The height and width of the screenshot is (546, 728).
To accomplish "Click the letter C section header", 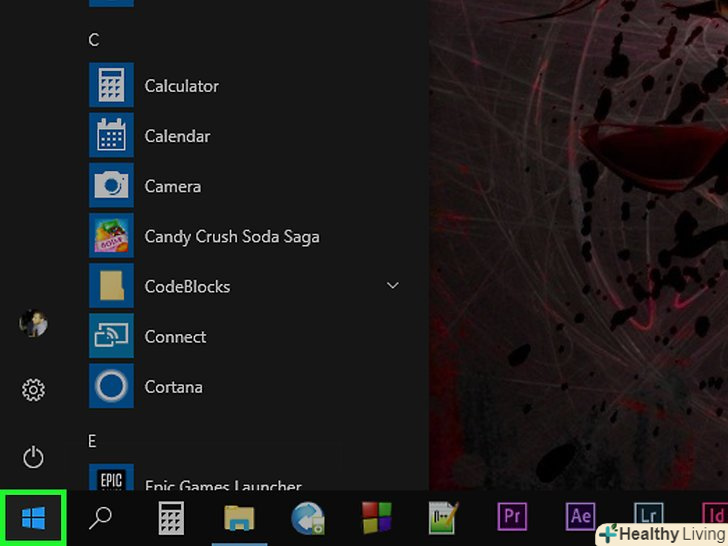I will point(94,40).
